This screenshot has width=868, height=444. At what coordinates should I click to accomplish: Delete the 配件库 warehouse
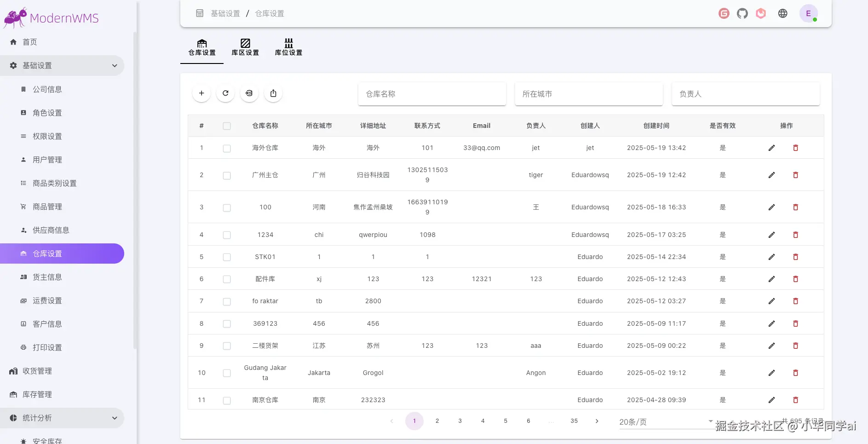point(796,279)
